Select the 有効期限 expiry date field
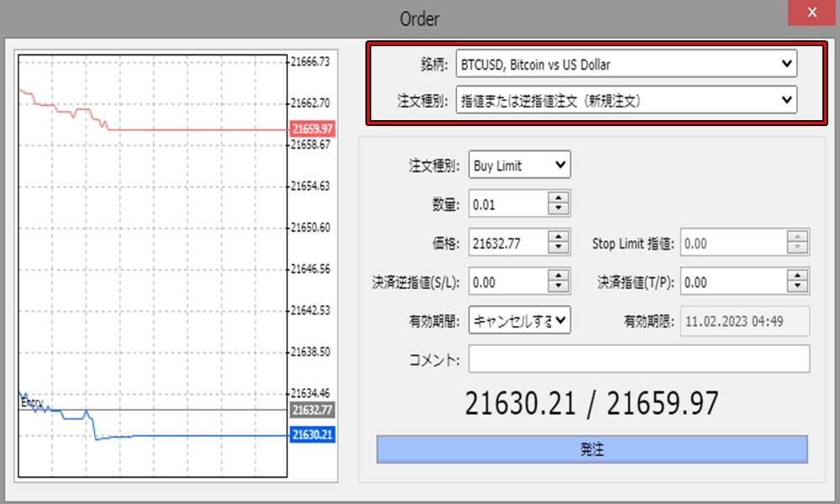The height and width of the screenshot is (504, 840). point(743,320)
